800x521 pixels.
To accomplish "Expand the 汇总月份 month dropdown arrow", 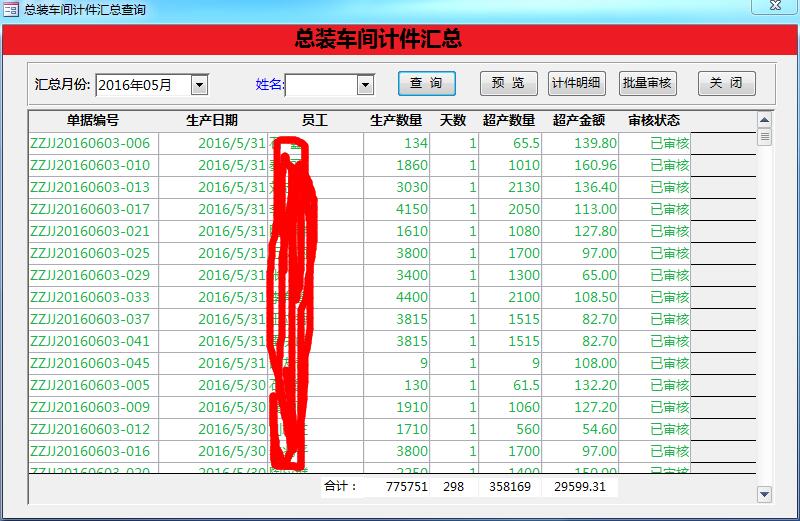I will tap(199, 85).
